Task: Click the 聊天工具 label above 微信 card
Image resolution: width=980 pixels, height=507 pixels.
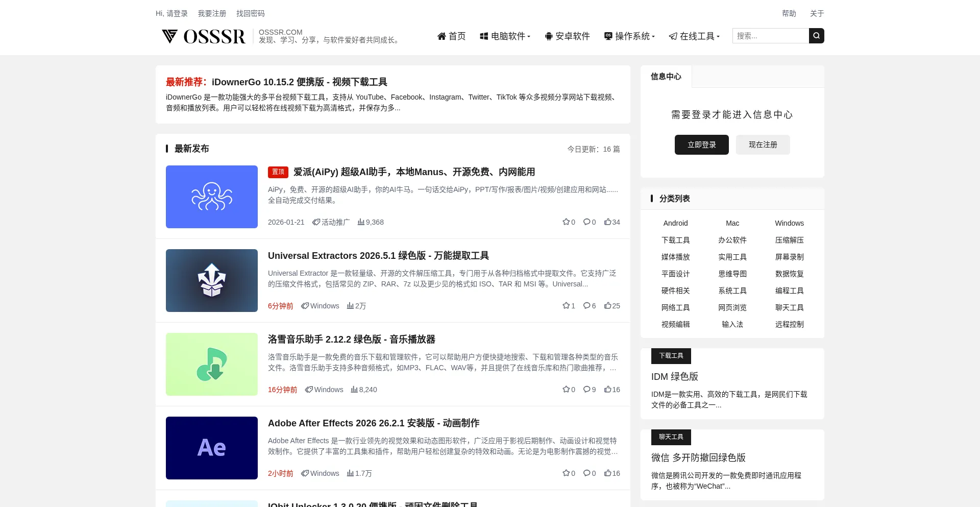Action: pos(671,437)
